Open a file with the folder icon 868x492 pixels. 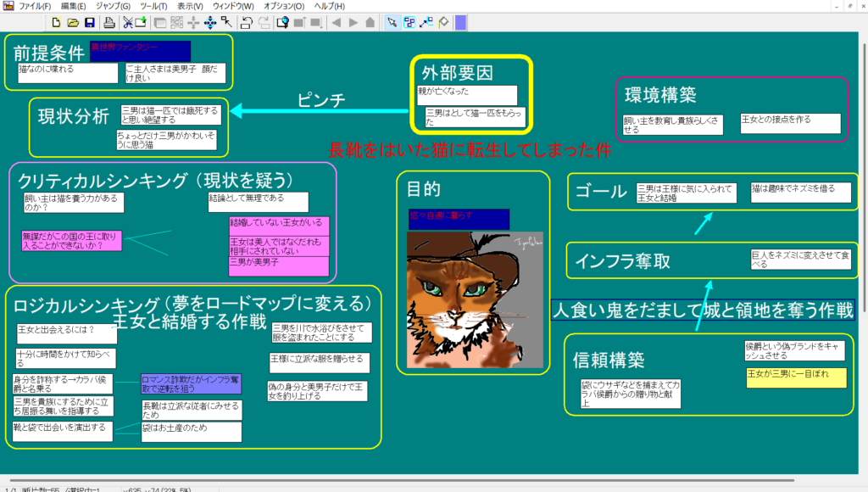(73, 22)
